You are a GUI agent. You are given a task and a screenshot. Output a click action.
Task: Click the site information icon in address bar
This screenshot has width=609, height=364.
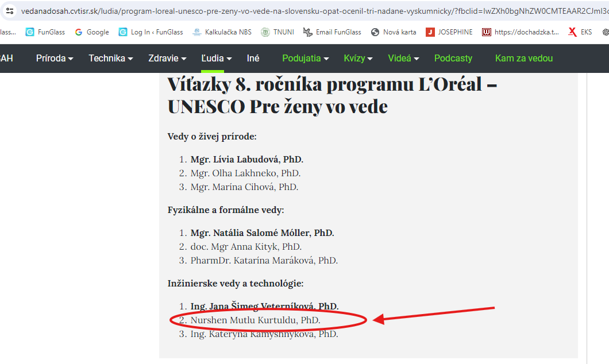[x=10, y=11]
